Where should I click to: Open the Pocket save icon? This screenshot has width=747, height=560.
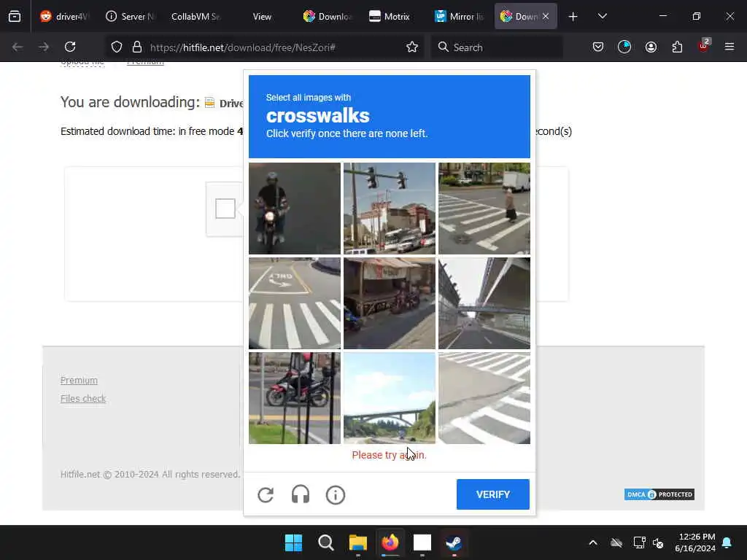pos(598,47)
